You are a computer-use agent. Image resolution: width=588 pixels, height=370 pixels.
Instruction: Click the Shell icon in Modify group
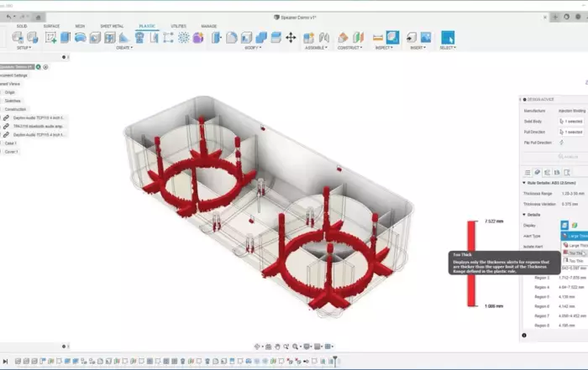tap(246, 38)
